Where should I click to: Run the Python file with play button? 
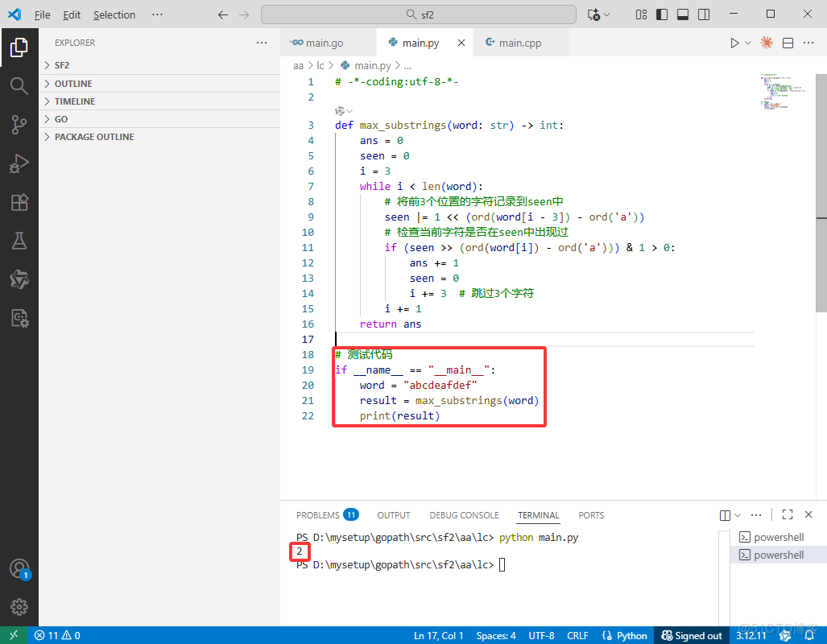734,43
